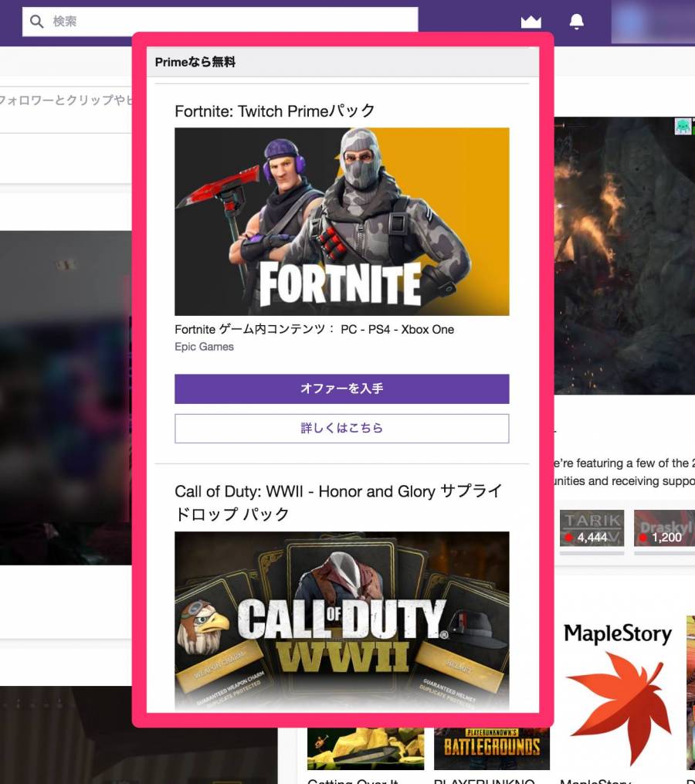Click the green avatar icon on featured stream

(683, 126)
